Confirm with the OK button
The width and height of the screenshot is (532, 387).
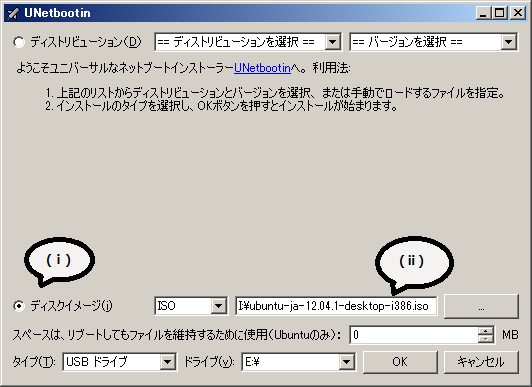point(400,362)
